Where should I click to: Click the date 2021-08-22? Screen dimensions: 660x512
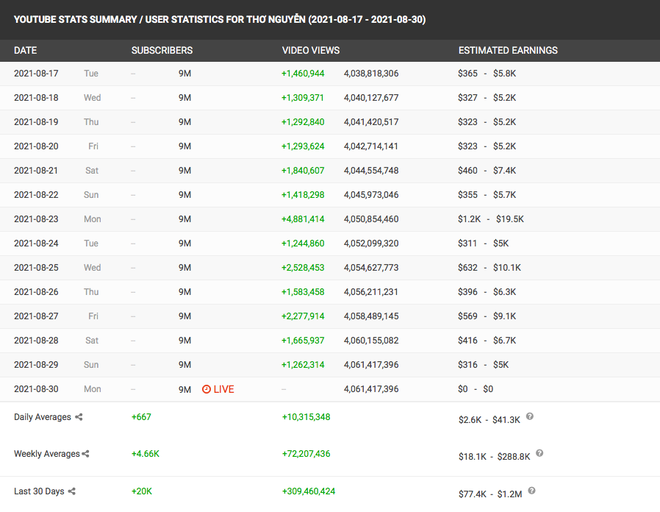36,195
